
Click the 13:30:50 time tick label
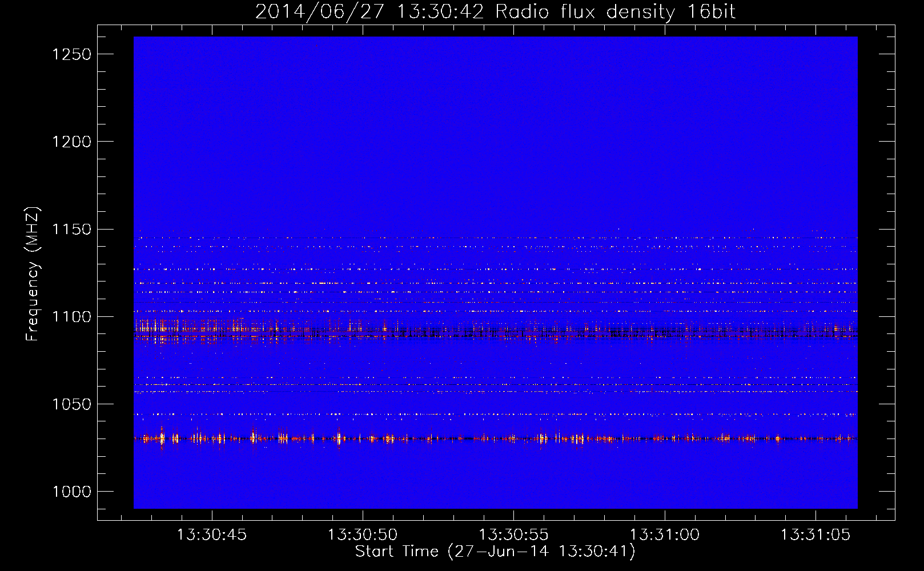tap(363, 535)
